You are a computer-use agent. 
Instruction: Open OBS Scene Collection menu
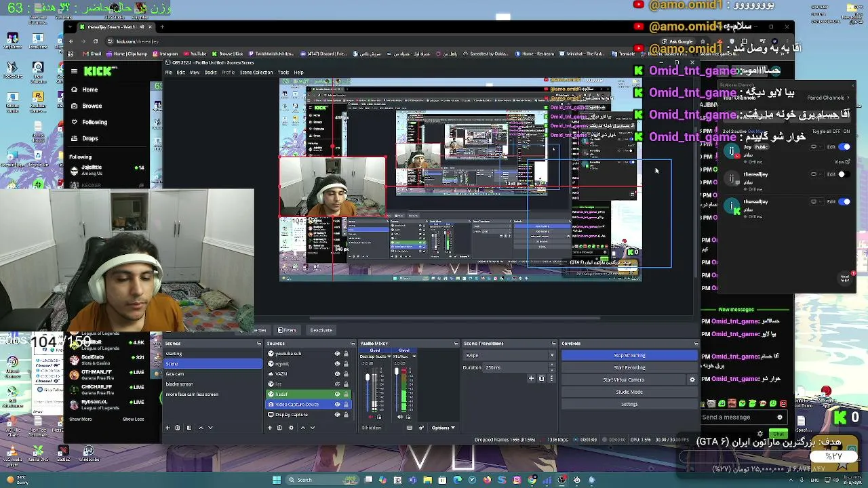point(256,73)
